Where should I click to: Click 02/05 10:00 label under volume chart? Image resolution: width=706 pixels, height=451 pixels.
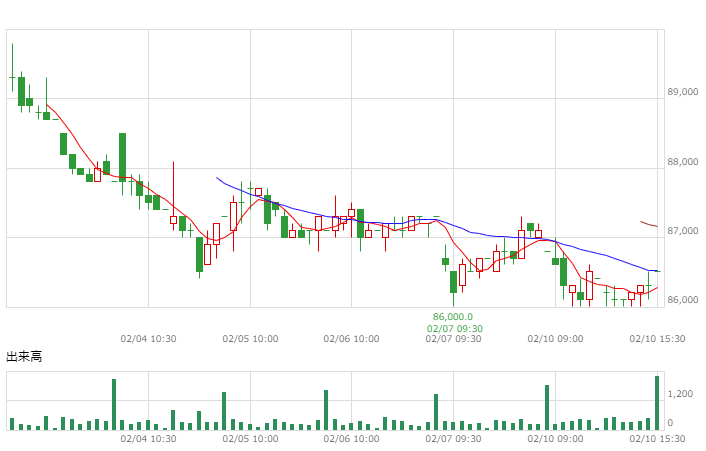click(x=250, y=439)
